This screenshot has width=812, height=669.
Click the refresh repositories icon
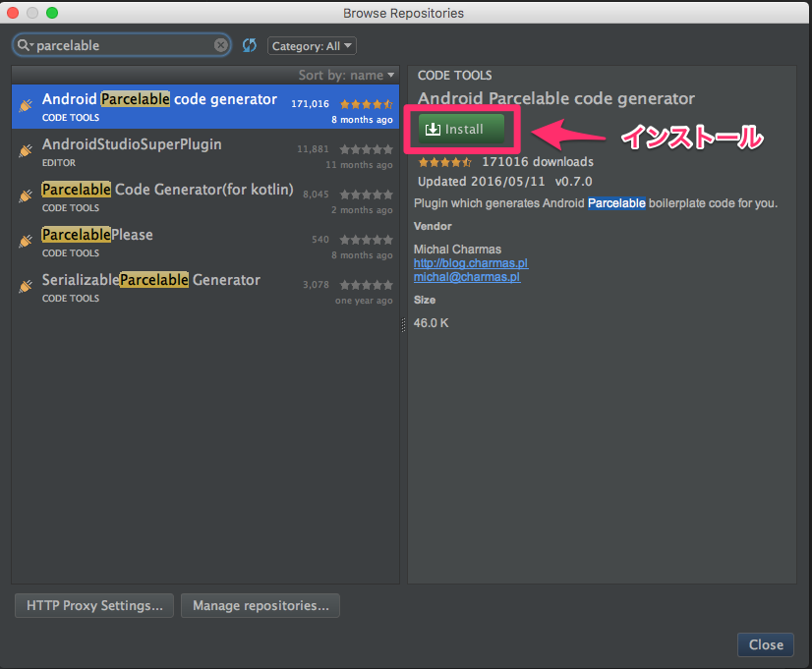tap(250, 45)
